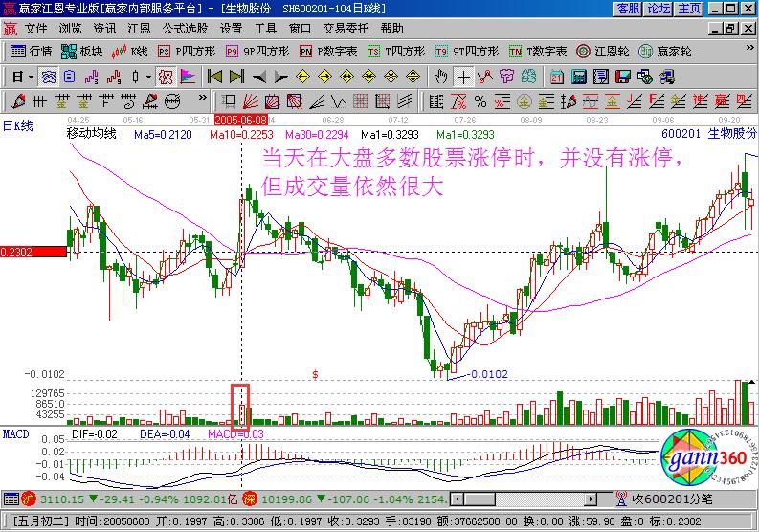Screen dimensions: 759x532
Task: Jump to first bar with the skip-back arrow
Action: coord(213,76)
